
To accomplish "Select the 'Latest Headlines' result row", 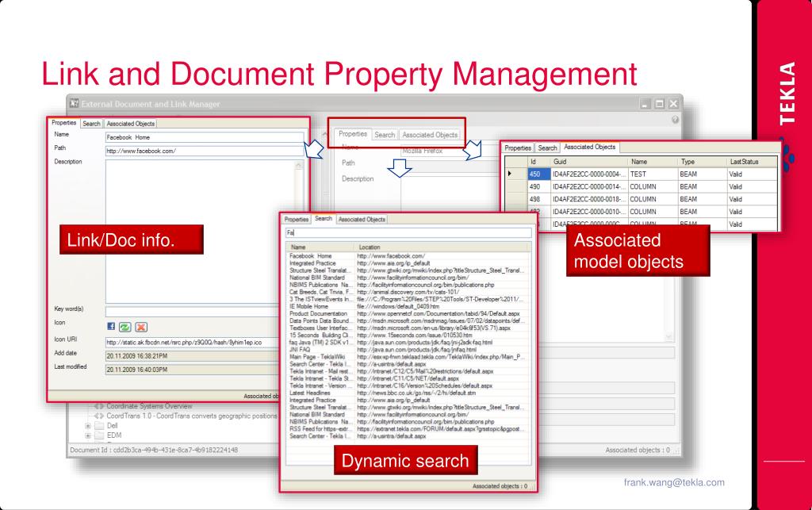I will tap(408, 393).
